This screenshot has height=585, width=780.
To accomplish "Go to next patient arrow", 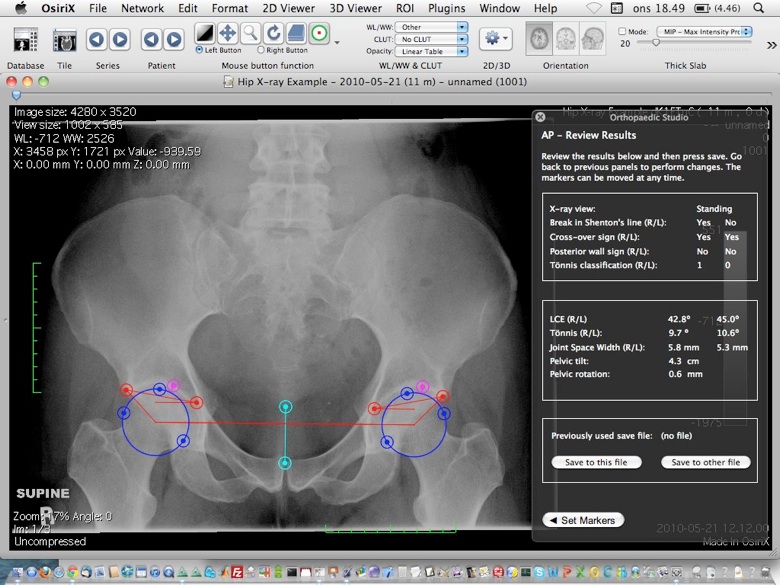I will (x=174, y=39).
